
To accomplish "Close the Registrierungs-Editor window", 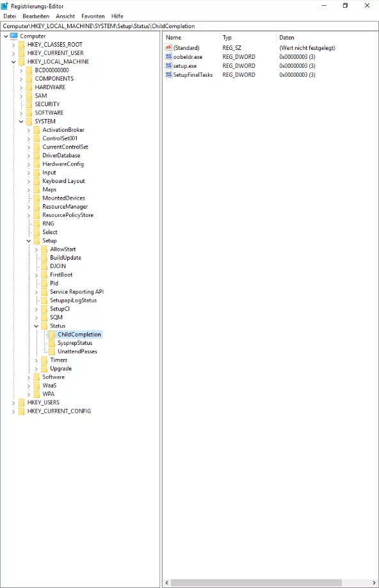I will (367, 6).
